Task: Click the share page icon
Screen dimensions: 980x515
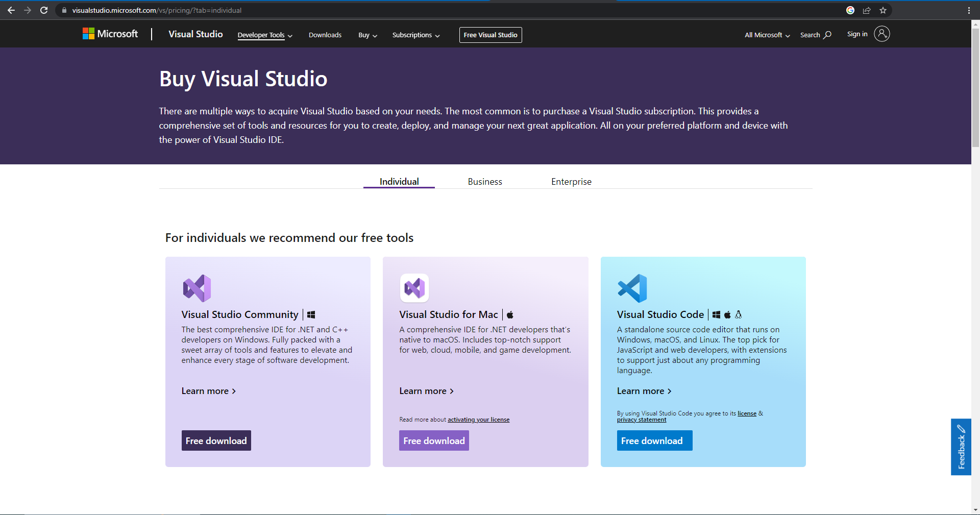Action: click(867, 10)
